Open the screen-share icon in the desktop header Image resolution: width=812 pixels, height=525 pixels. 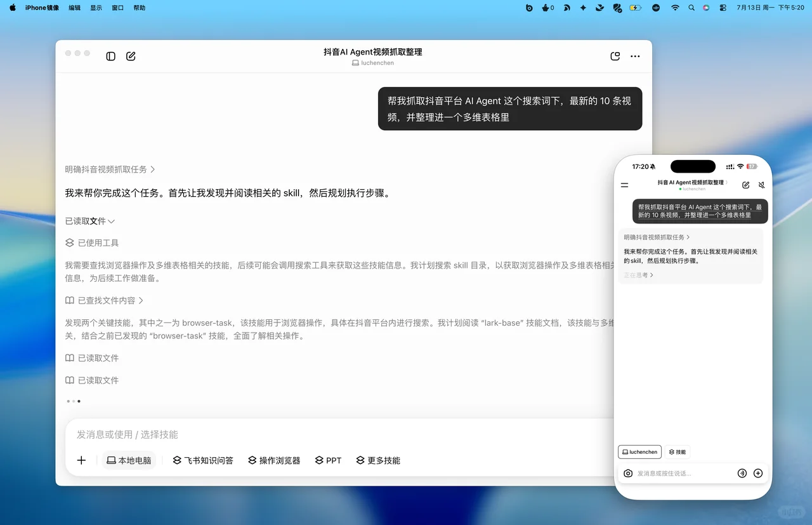point(615,56)
